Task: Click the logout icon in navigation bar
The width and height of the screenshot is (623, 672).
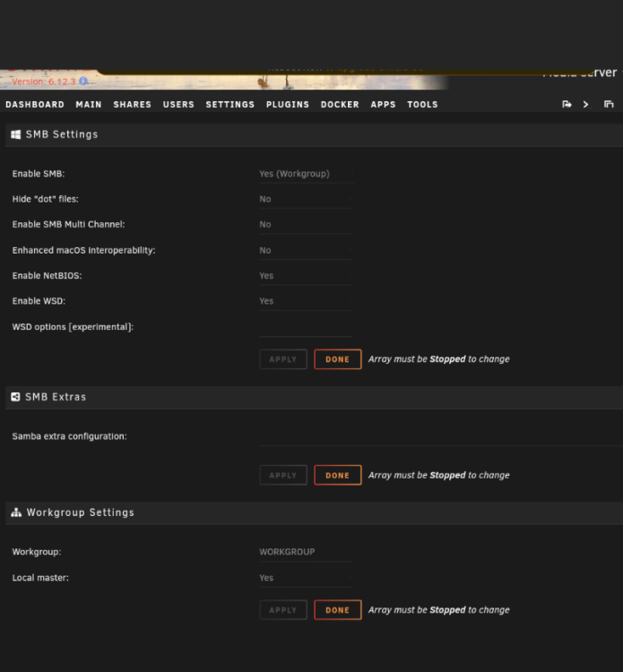Action: coord(567,104)
